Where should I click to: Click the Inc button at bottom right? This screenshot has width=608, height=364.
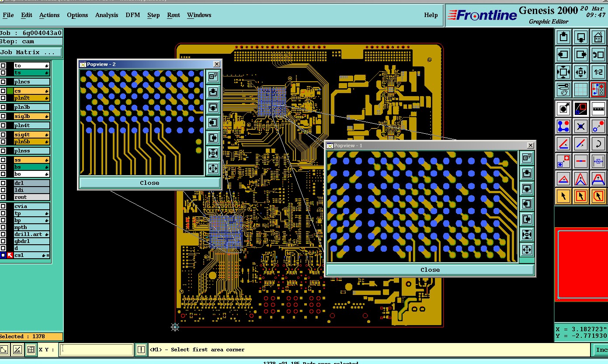(x=600, y=350)
